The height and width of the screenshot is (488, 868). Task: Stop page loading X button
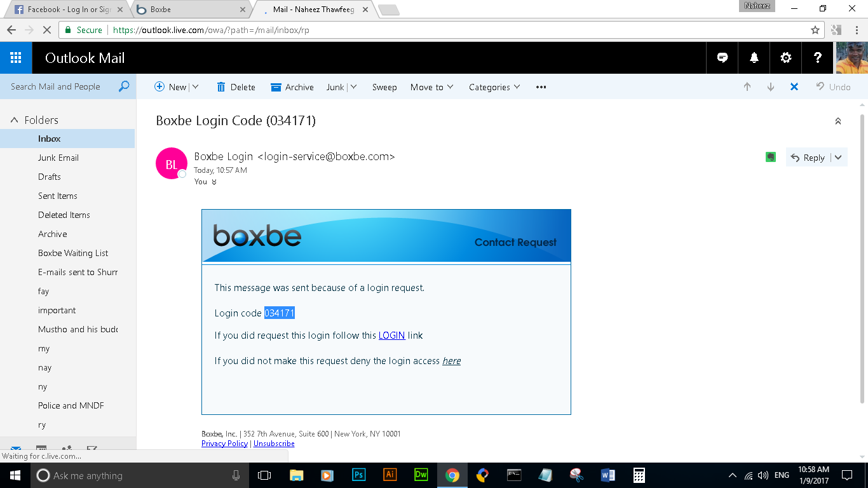click(48, 30)
